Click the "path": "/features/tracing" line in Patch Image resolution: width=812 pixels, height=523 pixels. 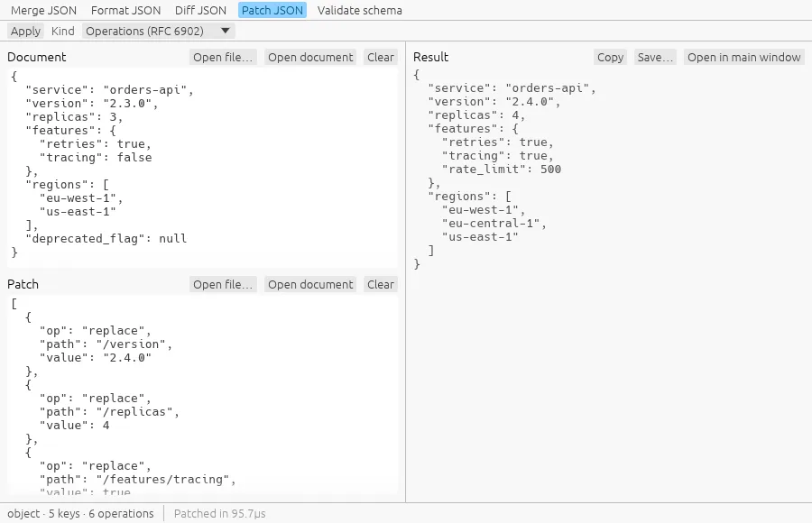click(x=138, y=480)
